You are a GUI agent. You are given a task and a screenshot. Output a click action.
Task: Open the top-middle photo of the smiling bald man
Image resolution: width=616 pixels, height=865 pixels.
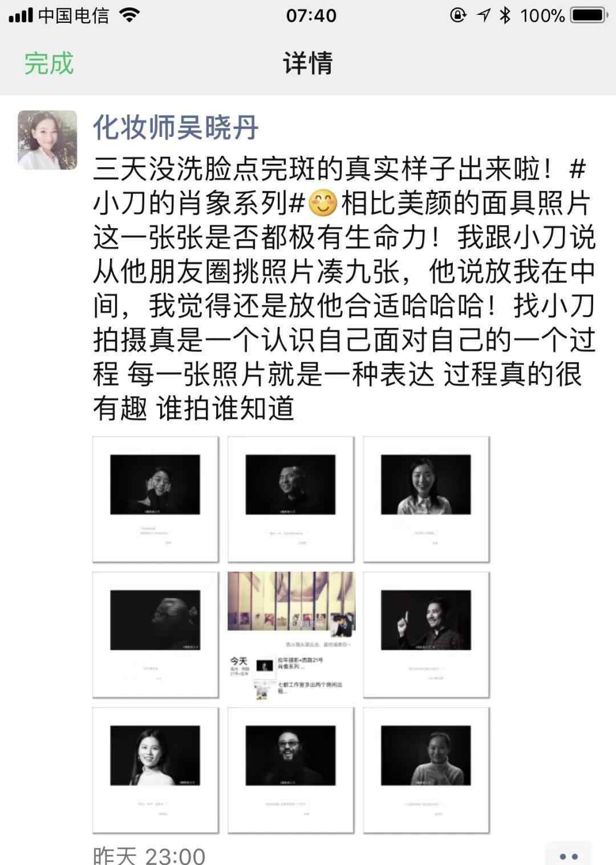(291, 499)
